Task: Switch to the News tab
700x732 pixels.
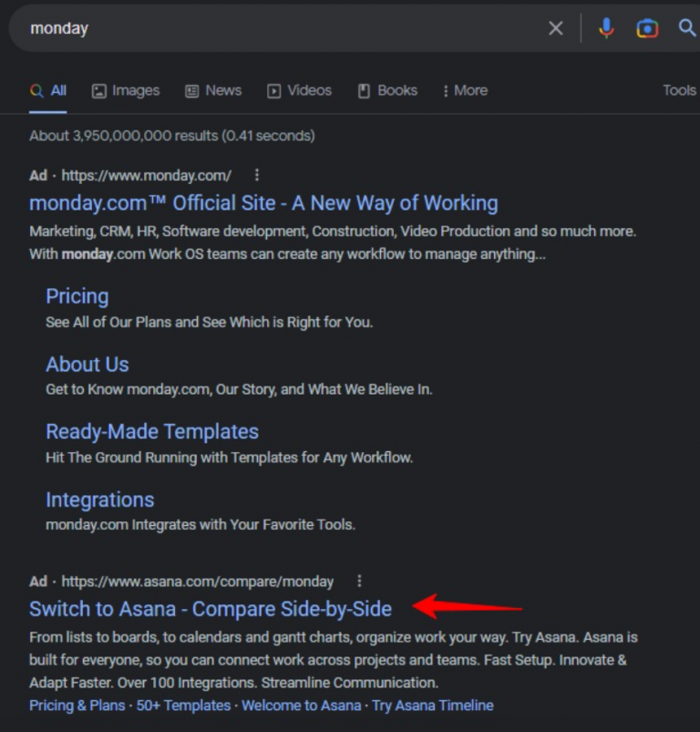Action: 213,90
